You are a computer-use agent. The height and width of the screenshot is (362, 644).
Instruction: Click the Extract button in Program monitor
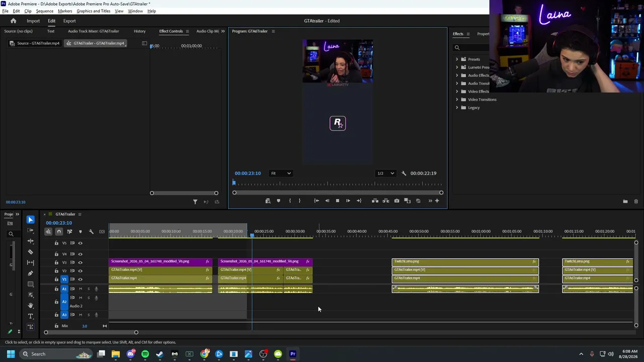click(386, 201)
